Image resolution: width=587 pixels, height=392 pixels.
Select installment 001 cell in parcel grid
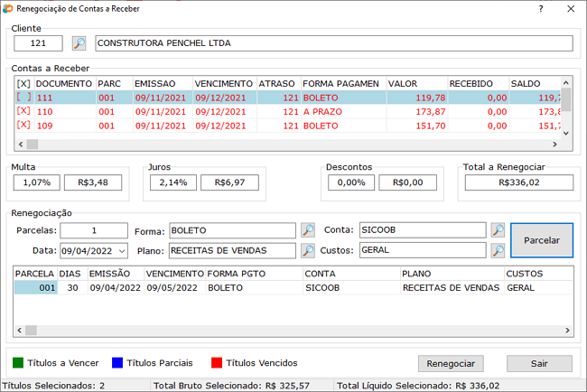[x=36, y=287]
